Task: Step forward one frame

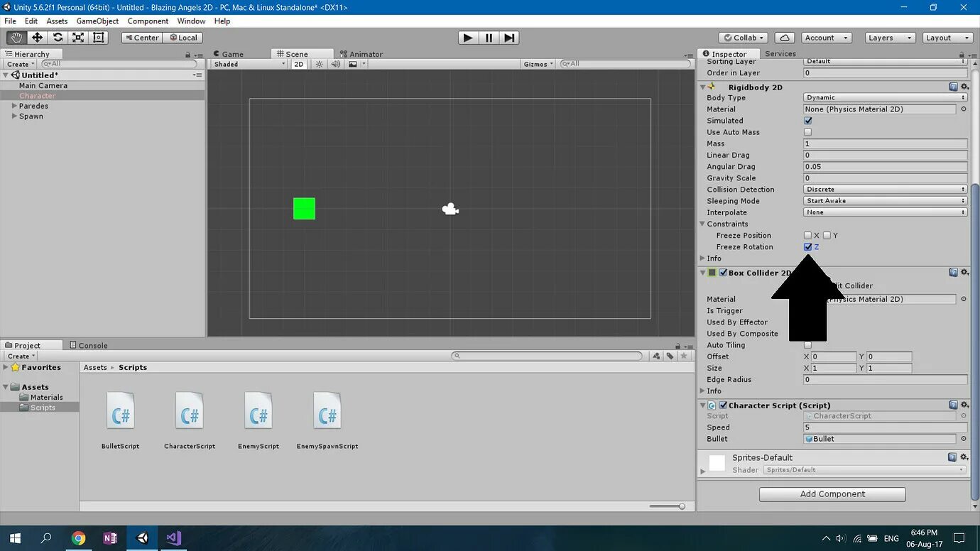Action: [x=509, y=38]
